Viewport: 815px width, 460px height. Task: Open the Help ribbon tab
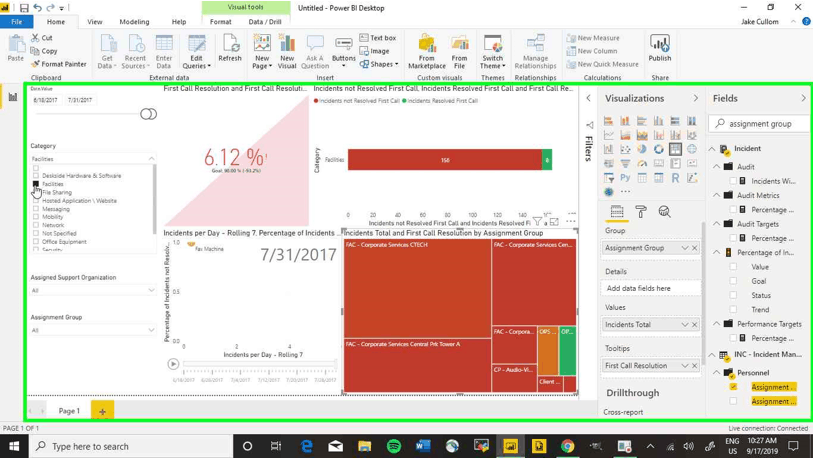pos(179,22)
